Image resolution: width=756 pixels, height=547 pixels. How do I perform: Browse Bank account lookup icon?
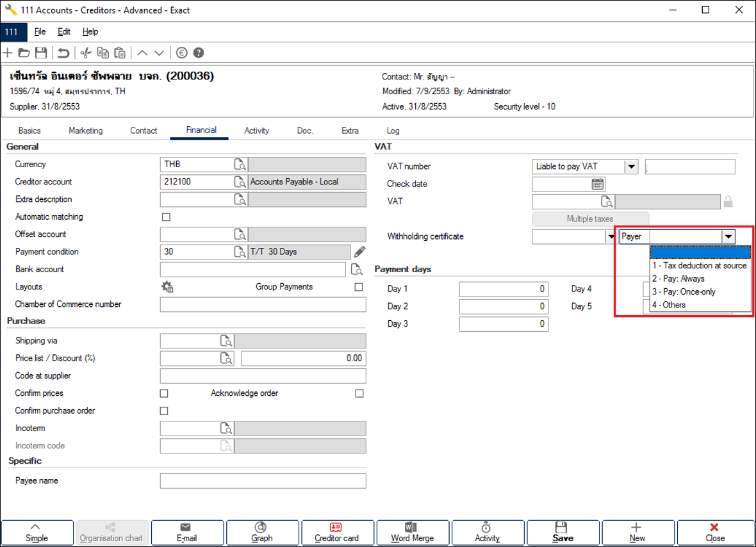coord(357,269)
